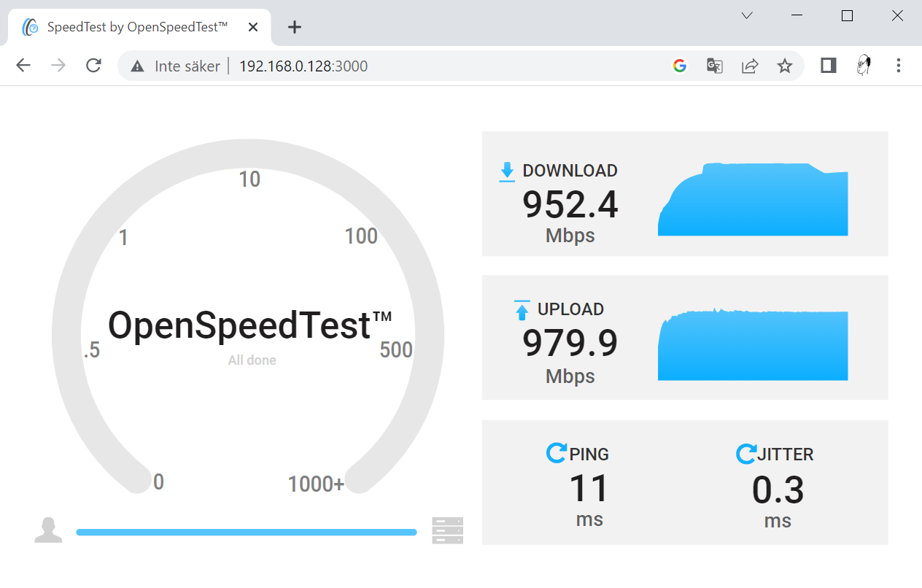Click the PING label
The width and height of the screenshot is (922, 588).
589,454
